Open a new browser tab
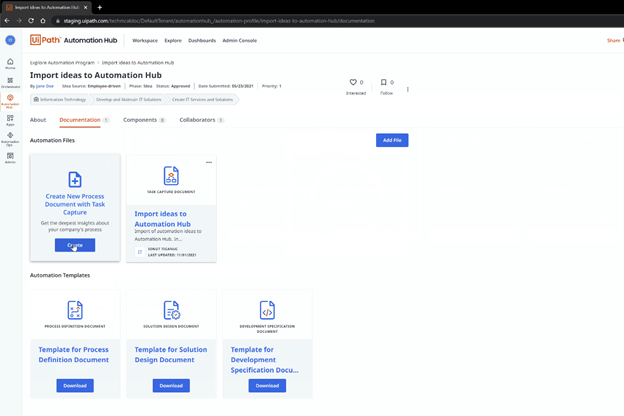The image size is (624, 416). [99, 7]
